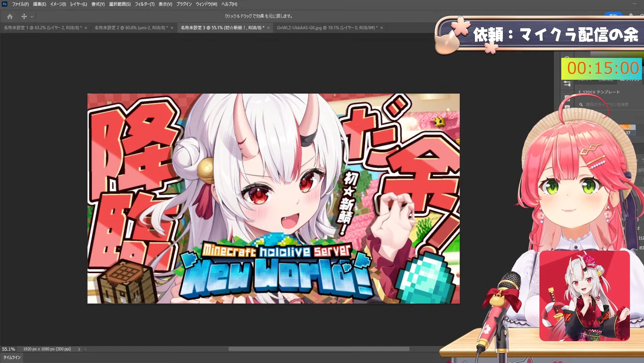The width and height of the screenshot is (644, 363).
Task: Open the イメージ(I) menu
Action: [x=58, y=4]
